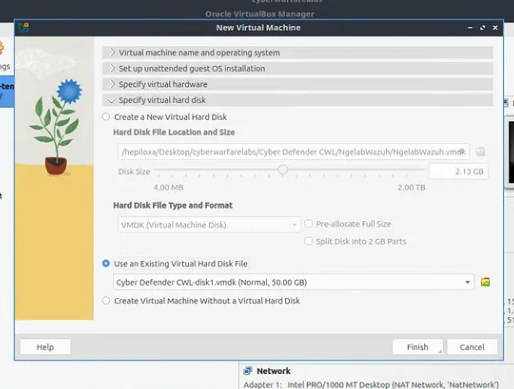Click the Help button
Viewport: 514px width, 389px height.
45,347
